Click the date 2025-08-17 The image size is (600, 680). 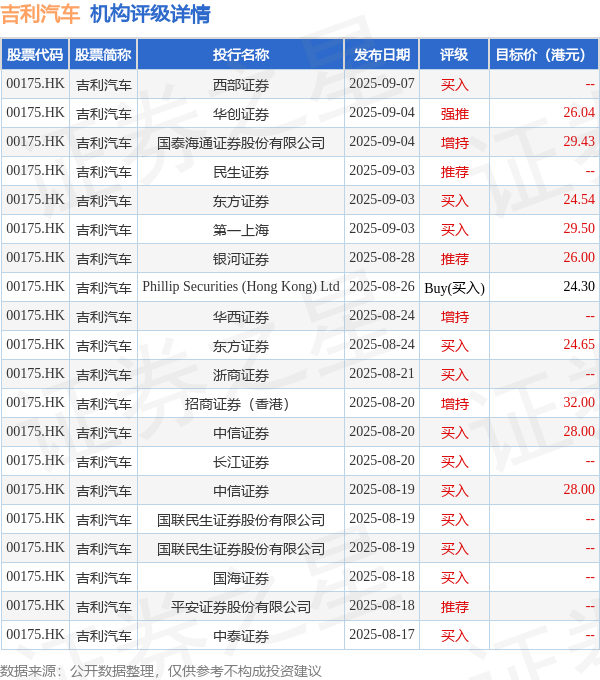(382, 634)
